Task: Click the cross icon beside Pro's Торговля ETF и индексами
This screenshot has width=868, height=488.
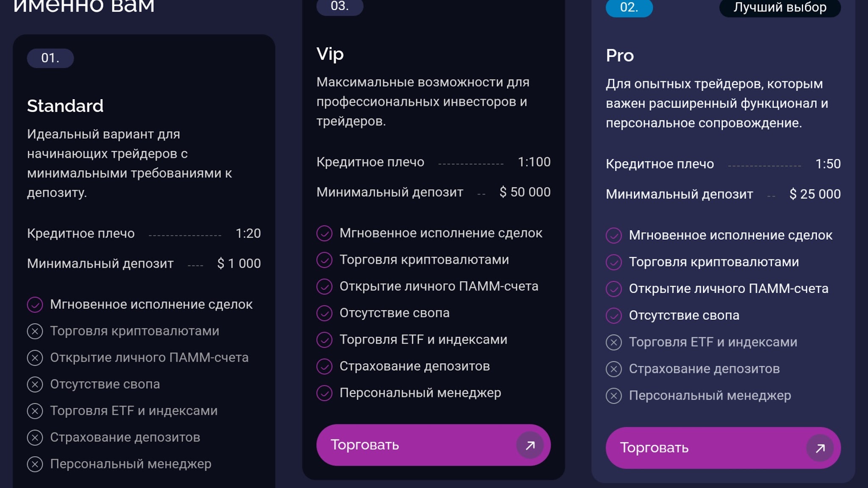Action: pos(614,342)
